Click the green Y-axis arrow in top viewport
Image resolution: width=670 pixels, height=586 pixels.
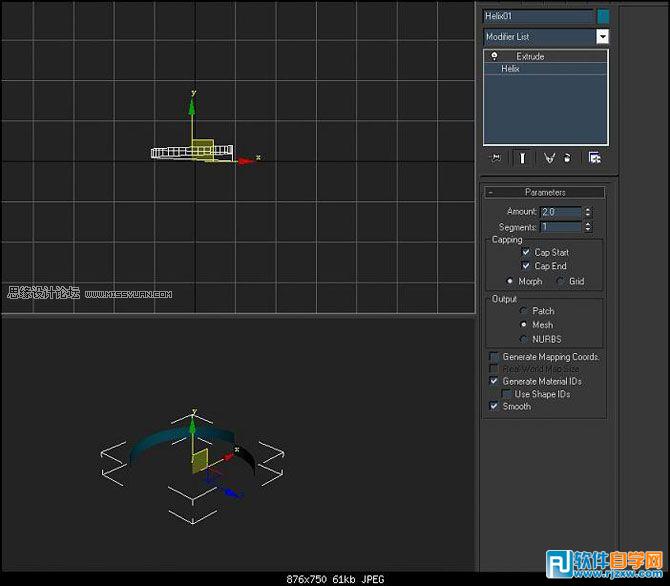tap(192, 106)
